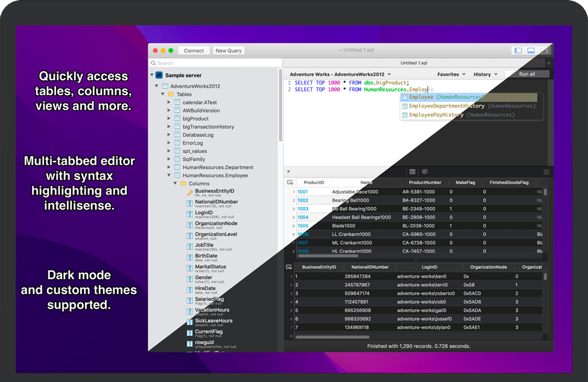The width and height of the screenshot is (588, 382).
Task: Switch to the results grid view icon
Action: click(x=412, y=172)
